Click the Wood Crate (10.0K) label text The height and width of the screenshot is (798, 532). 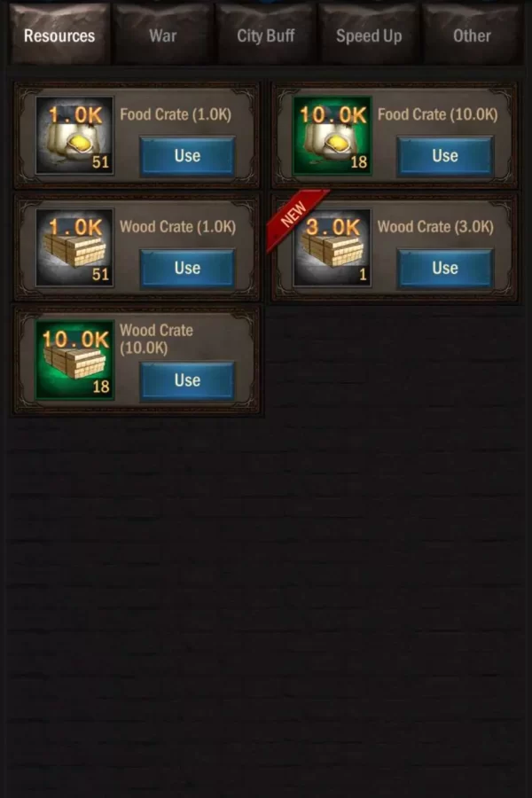pyautogui.click(x=156, y=339)
